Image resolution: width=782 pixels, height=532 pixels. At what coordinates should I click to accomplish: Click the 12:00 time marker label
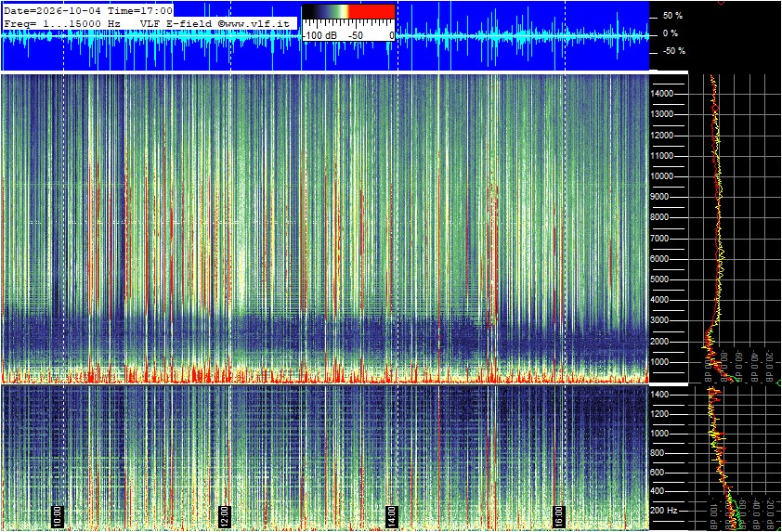(225, 516)
